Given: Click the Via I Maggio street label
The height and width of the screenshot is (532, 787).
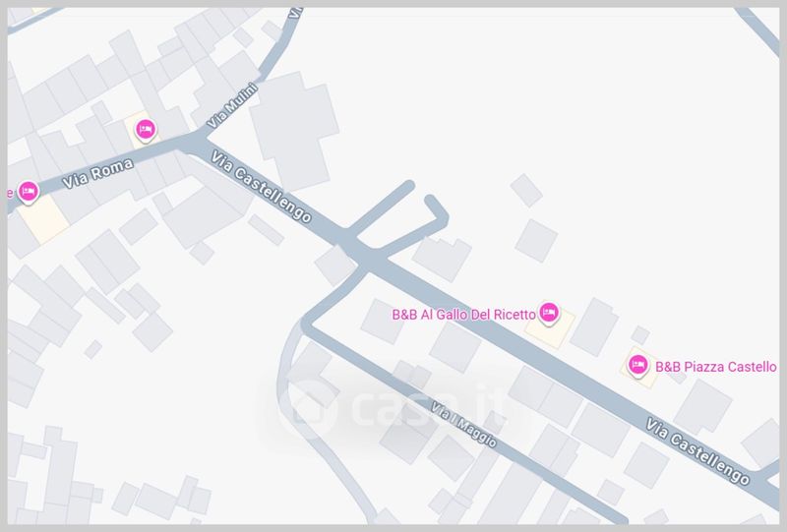Looking at the screenshot, I should tap(463, 425).
